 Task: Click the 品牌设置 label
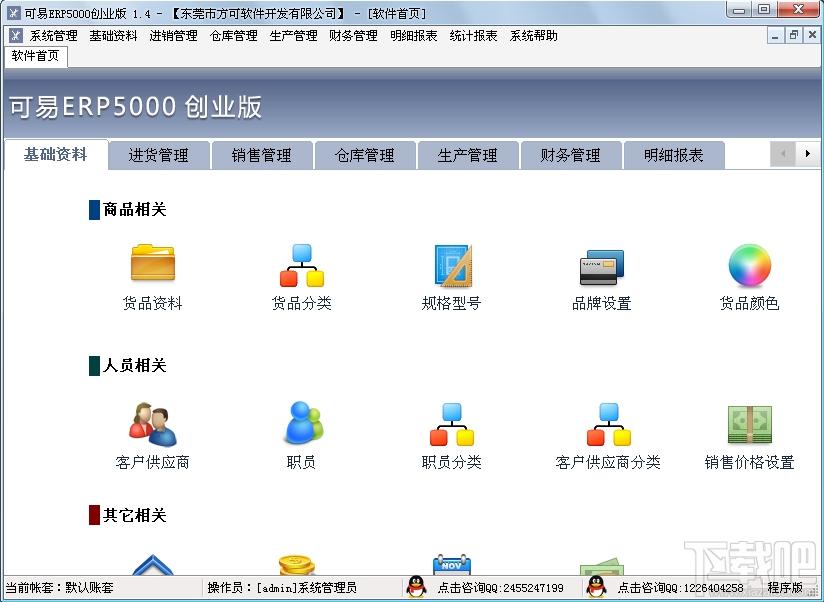pyautogui.click(x=602, y=303)
